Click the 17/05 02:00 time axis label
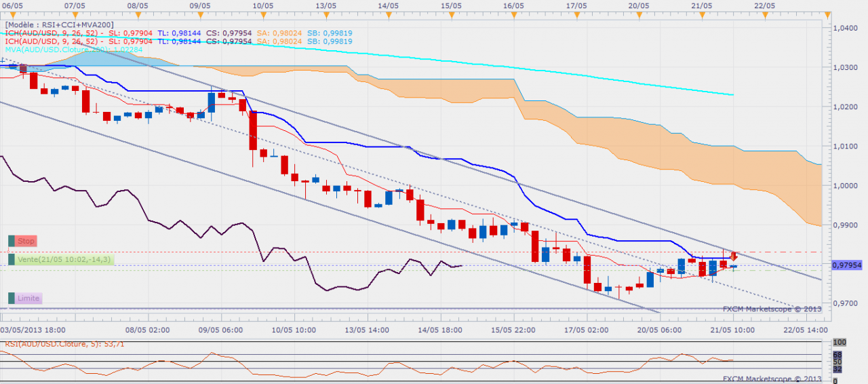 587,330
